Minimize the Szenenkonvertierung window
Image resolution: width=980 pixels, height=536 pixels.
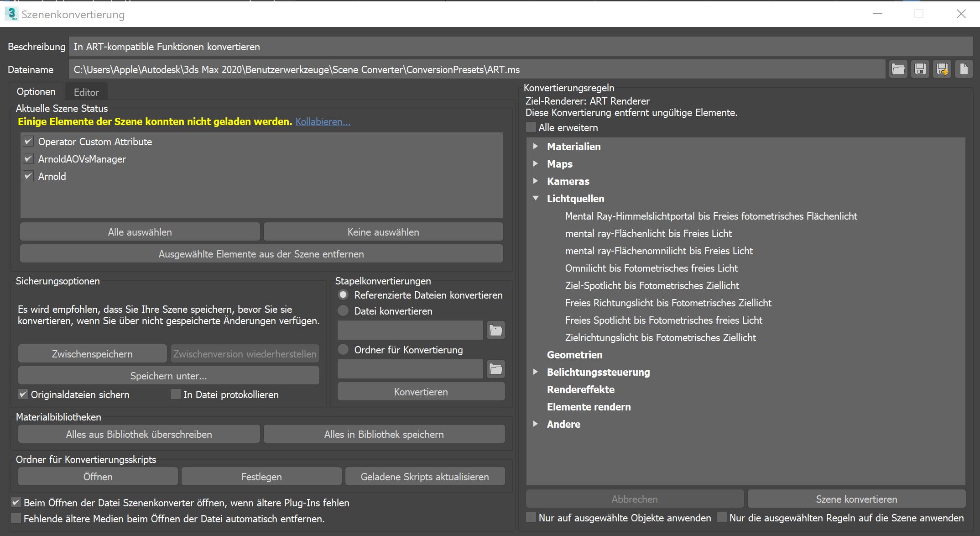[877, 14]
